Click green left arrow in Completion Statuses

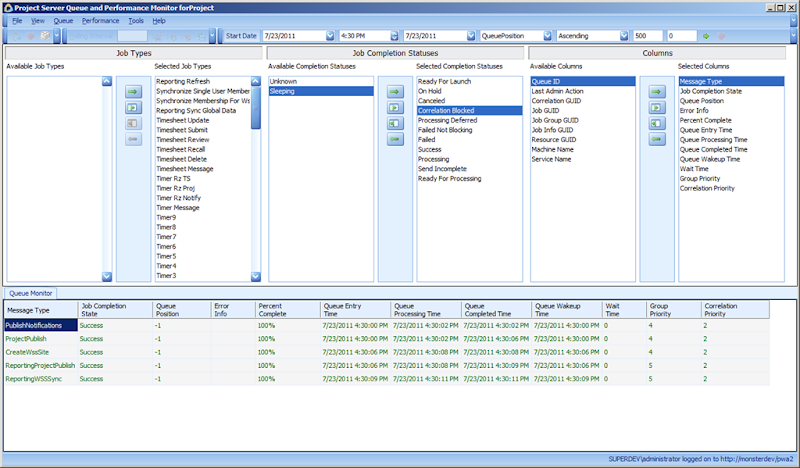(394, 138)
